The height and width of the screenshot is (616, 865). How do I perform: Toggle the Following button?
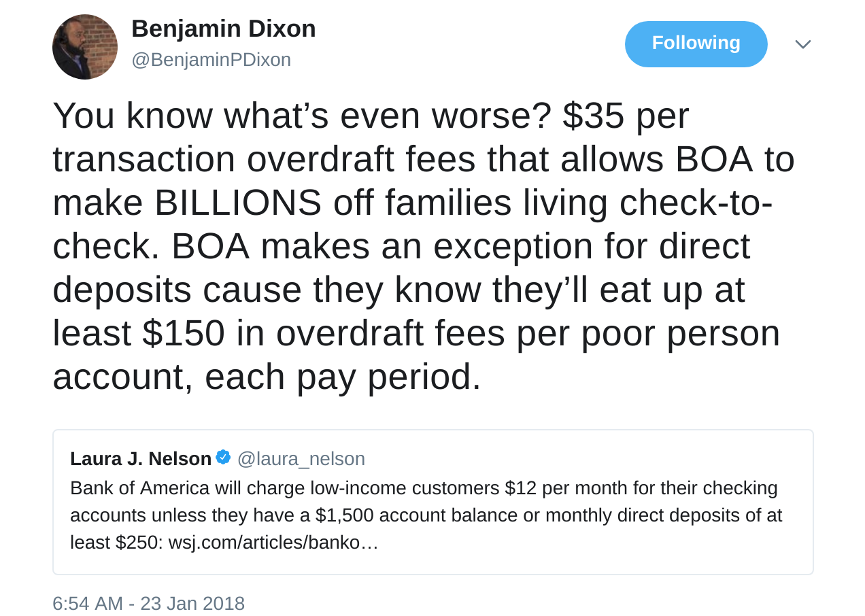(x=696, y=44)
